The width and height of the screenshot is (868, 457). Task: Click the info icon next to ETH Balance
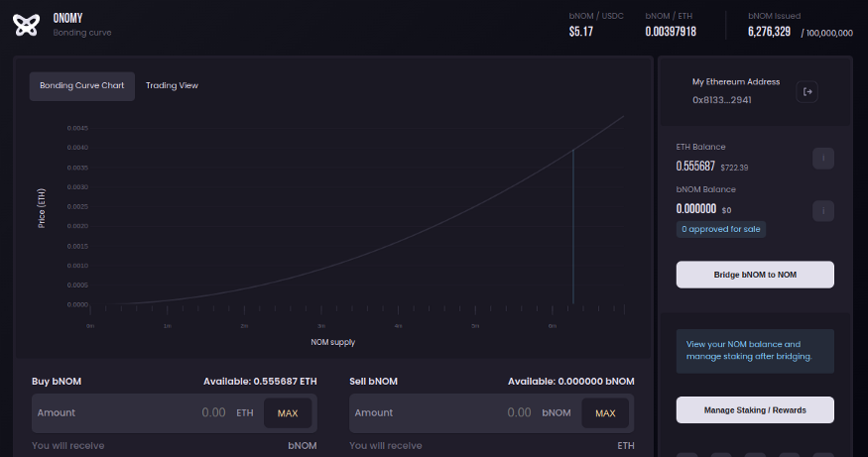[822, 159]
